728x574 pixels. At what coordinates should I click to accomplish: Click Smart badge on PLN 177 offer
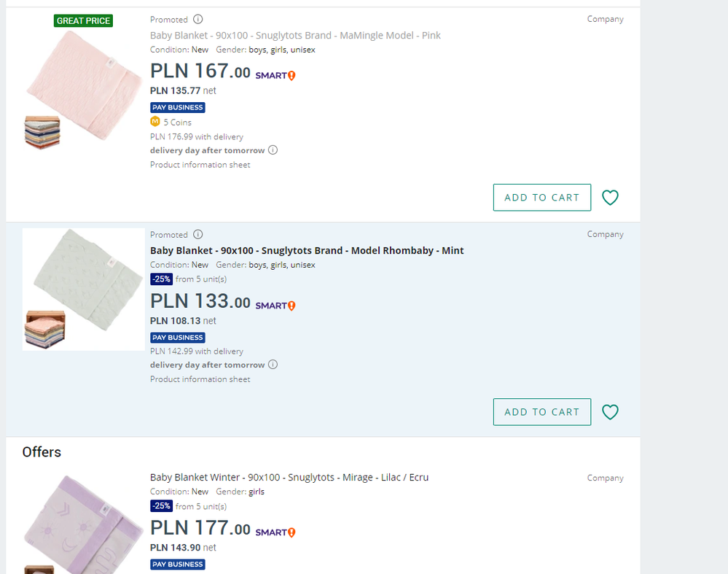(275, 532)
